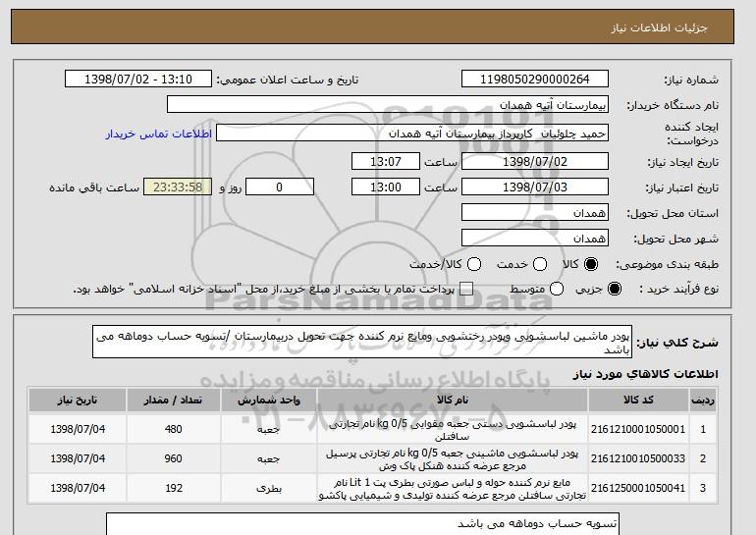Click quantity 480 cell
This screenshot has width=756, height=535.
174,429
